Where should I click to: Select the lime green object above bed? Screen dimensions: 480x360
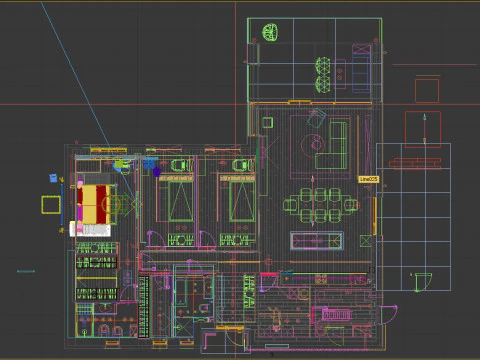tap(119, 164)
